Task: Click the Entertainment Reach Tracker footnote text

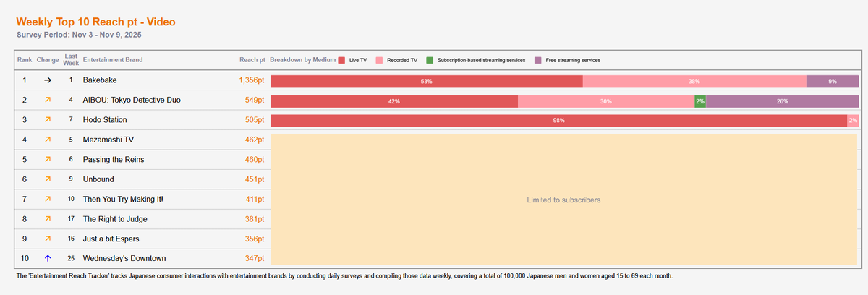Action: pyautogui.click(x=344, y=276)
